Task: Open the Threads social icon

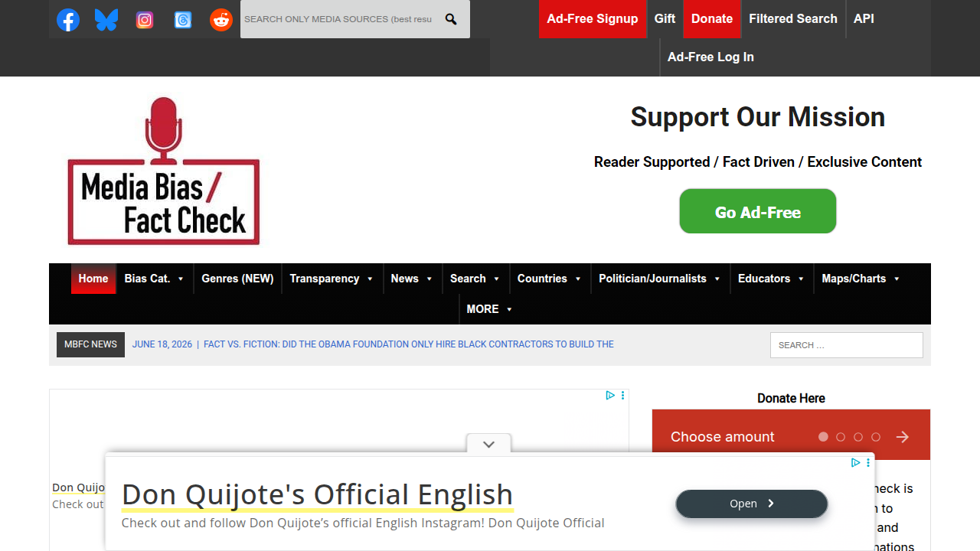Action: pos(183,20)
